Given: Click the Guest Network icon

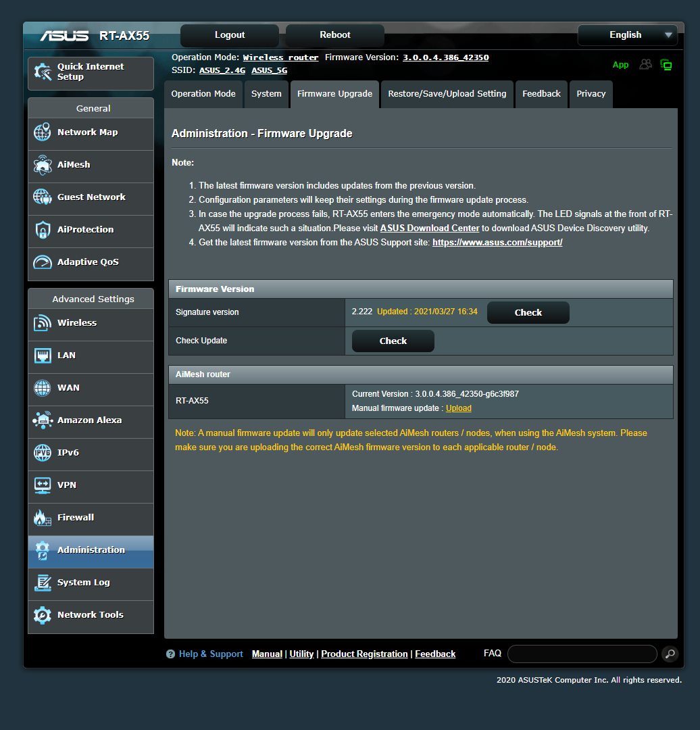Looking at the screenshot, I should pyautogui.click(x=43, y=197).
